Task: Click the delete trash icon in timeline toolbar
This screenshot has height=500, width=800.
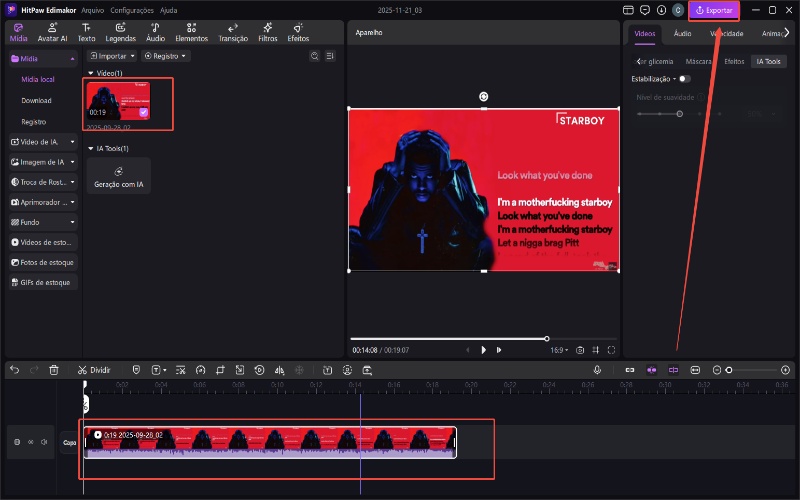Action: [x=54, y=370]
